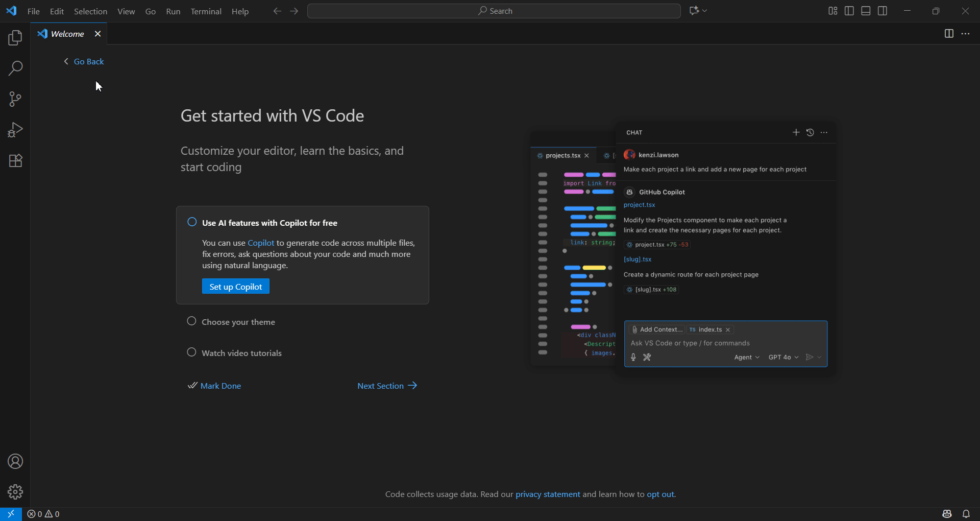
Task: Open the Explorer view in activity bar
Action: click(15, 38)
